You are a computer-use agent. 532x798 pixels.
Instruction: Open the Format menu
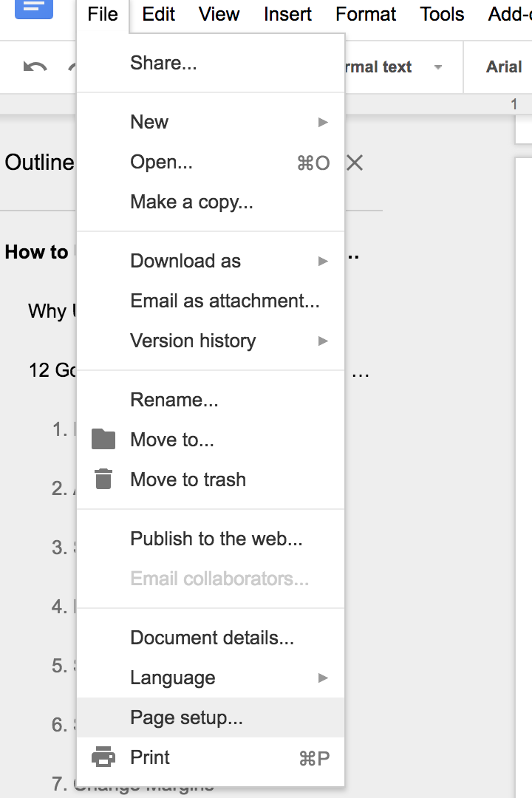tap(366, 14)
